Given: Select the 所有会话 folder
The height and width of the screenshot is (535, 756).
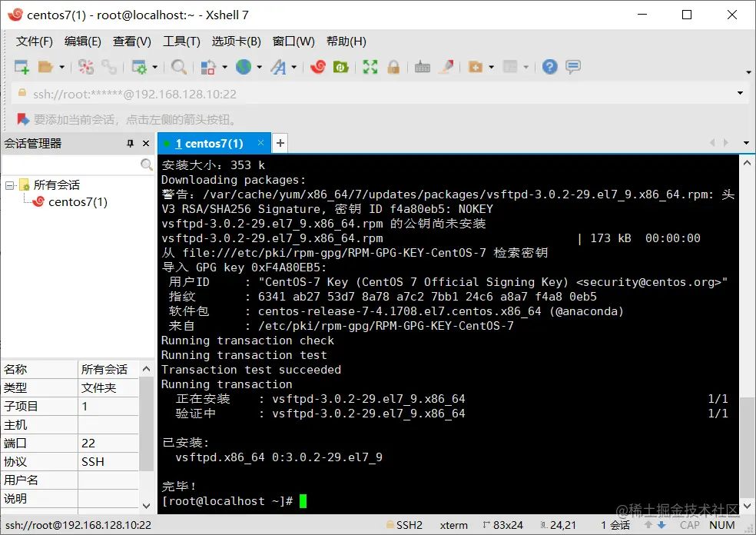Looking at the screenshot, I should click(56, 184).
